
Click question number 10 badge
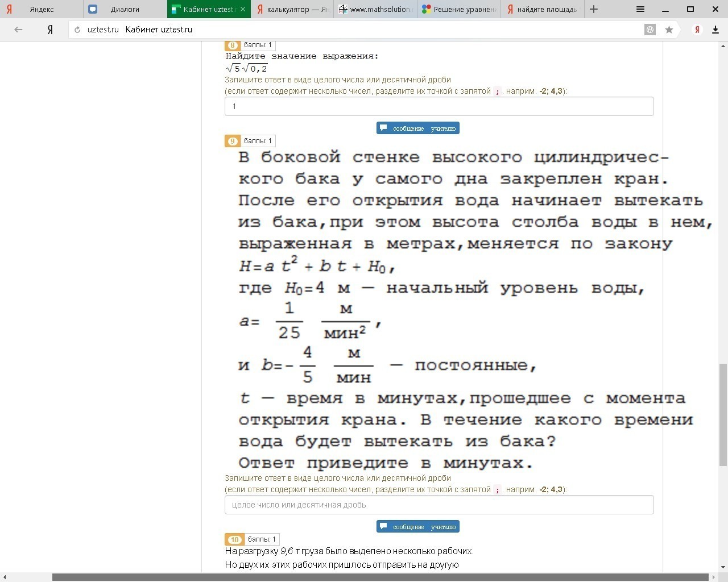(234, 539)
